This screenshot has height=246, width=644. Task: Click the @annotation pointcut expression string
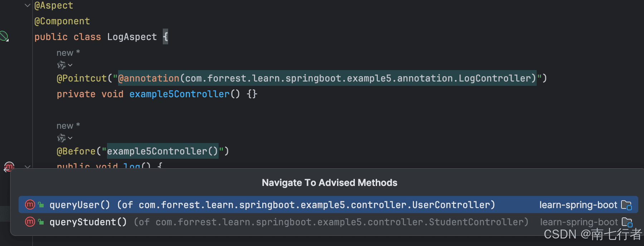[327, 78]
